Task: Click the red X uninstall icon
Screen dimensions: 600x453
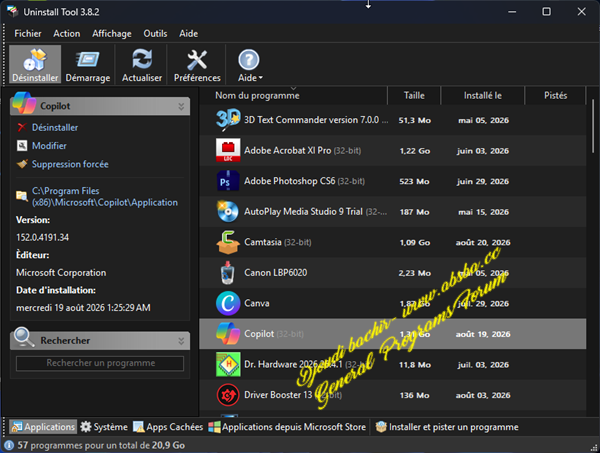Action: [22, 127]
